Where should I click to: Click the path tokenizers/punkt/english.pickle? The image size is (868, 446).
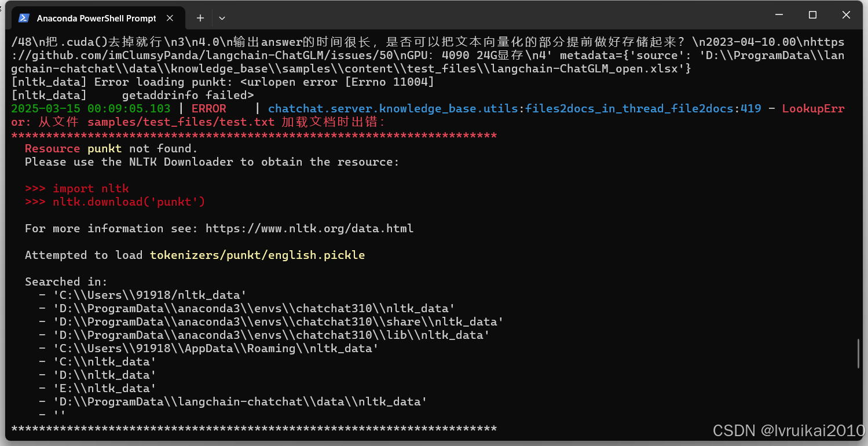[257, 255]
